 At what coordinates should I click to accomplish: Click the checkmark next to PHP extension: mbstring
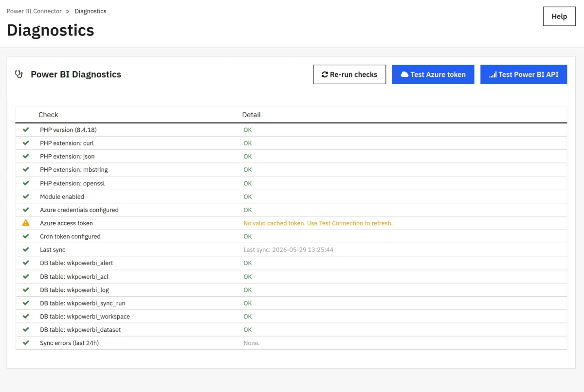coord(26,170)
